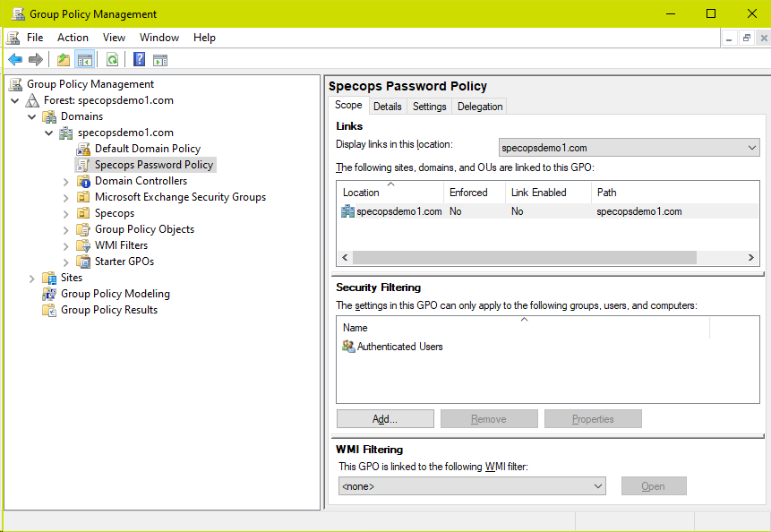Click the specopsdemo1.com value in Path column

[x=639, y=211]
